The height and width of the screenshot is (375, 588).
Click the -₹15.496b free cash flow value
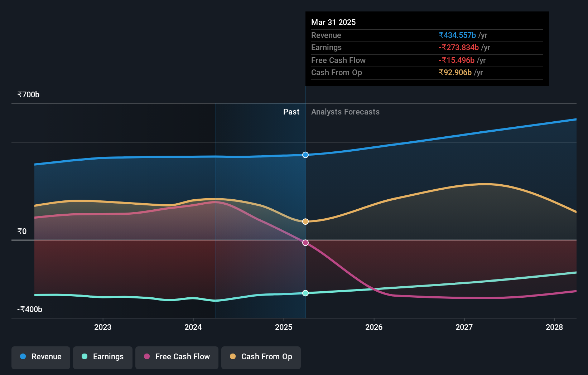(x=457, y=60)
